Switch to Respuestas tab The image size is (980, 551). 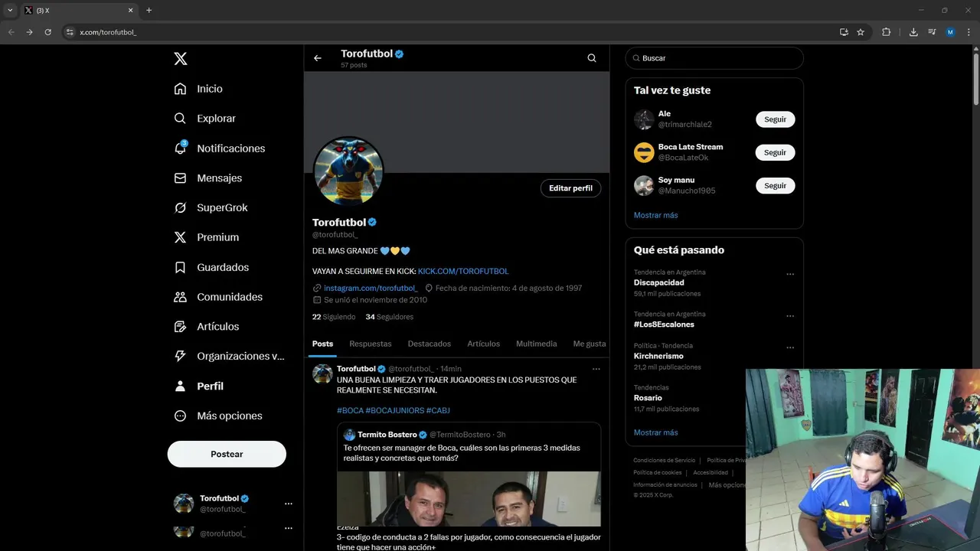(x=371, y=344)
